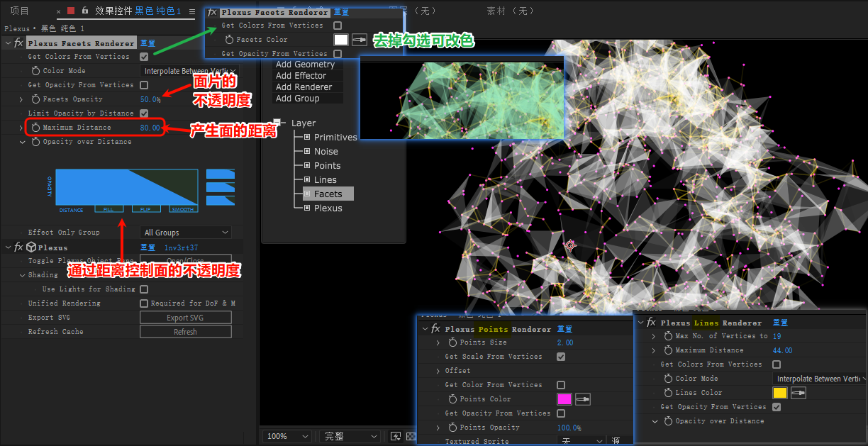Open effect controls panel menu icon
Image resolution: width=868 pixels, height=446 pixels.
(192, 11)
